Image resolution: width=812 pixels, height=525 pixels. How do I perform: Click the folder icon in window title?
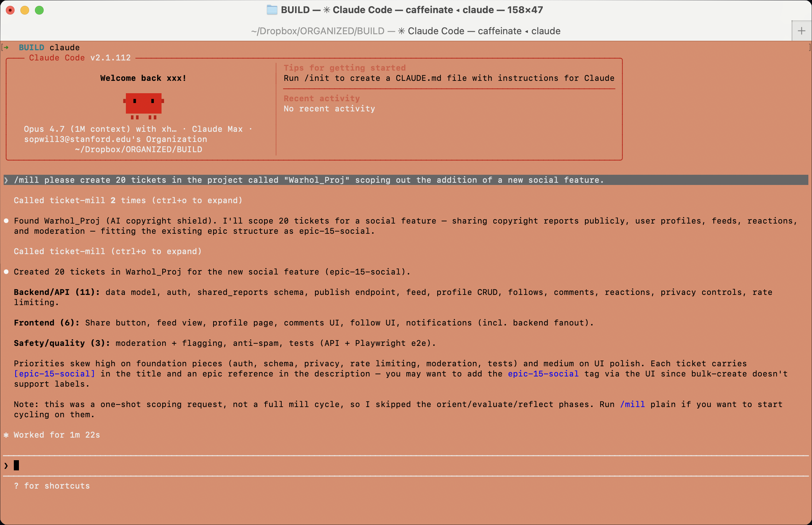tap(272, 10)
